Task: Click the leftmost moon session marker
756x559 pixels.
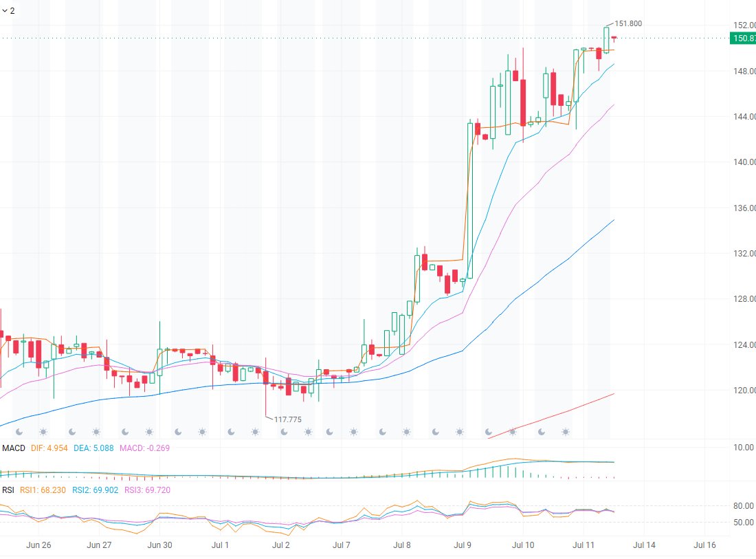Action: click(x=19, y=432)
